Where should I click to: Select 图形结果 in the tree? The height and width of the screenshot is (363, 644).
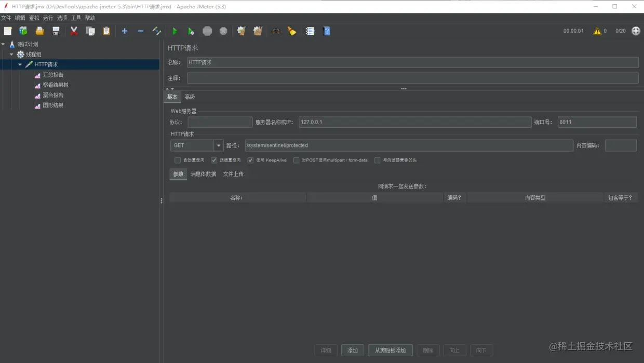coord(53,105)
